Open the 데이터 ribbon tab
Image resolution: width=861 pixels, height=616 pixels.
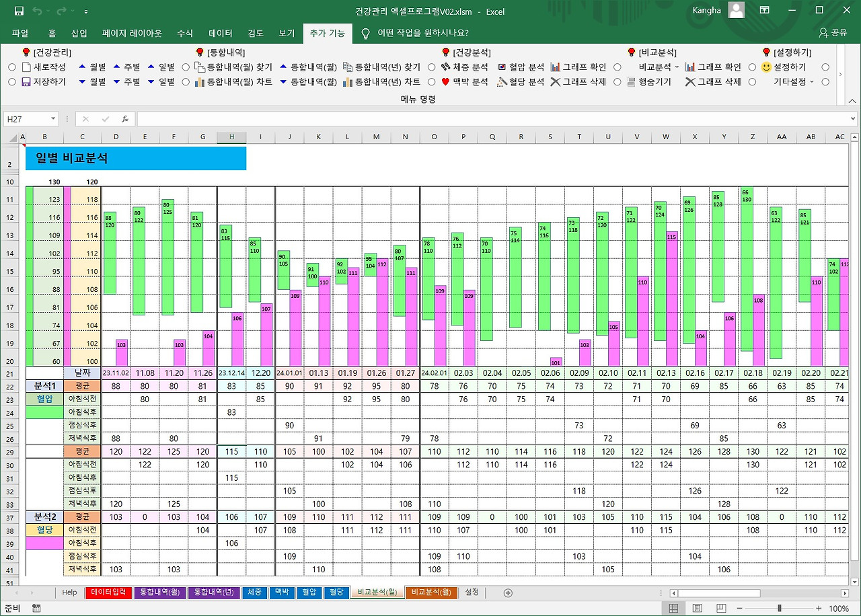pos(221,33)
